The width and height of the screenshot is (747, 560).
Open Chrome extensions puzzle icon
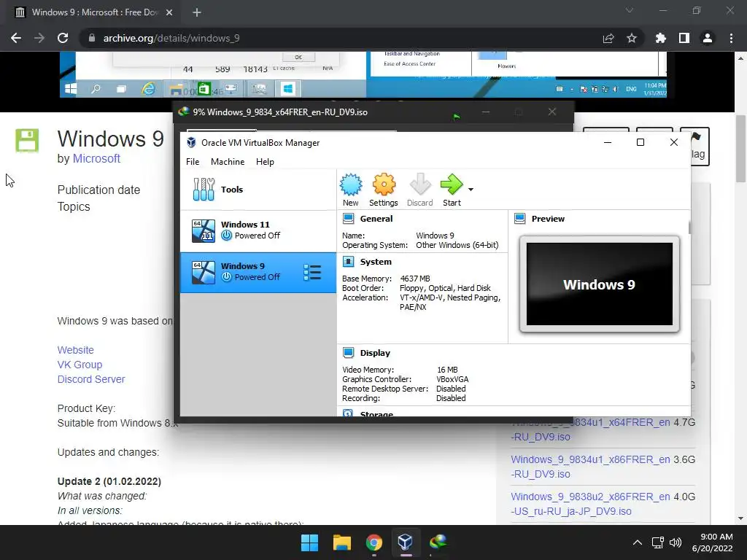tap(661, 38)
